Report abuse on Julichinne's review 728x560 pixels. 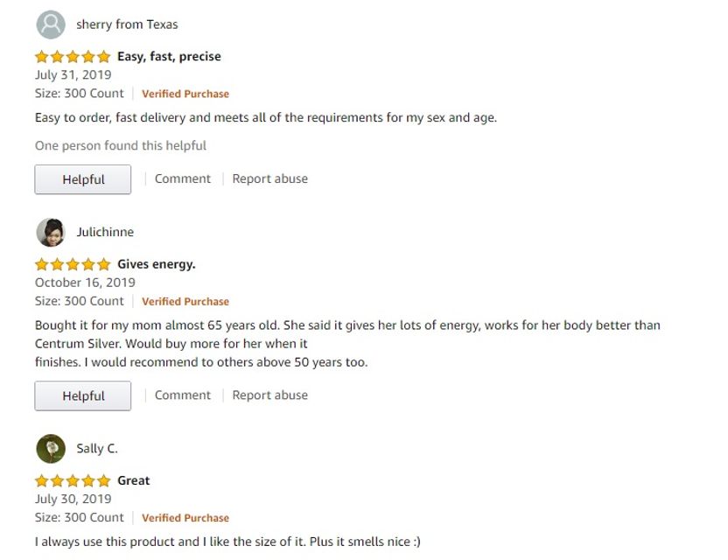[x=269, y=395]
